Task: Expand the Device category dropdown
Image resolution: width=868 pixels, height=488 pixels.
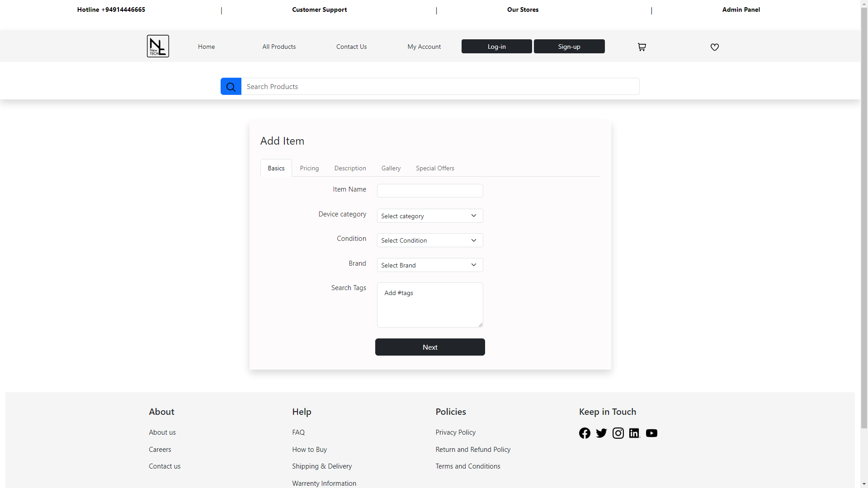Action: click(429, 216)
